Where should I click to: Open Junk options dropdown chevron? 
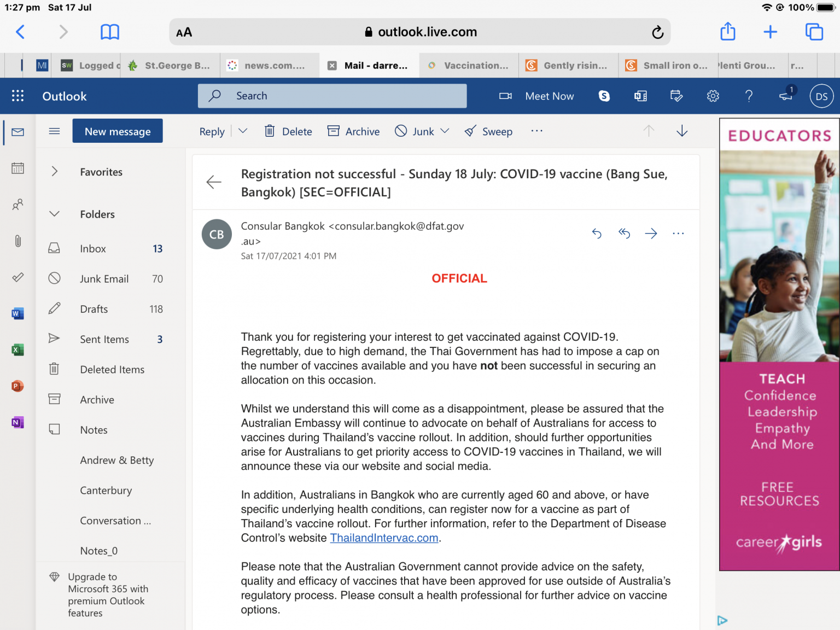coord(445,131)
